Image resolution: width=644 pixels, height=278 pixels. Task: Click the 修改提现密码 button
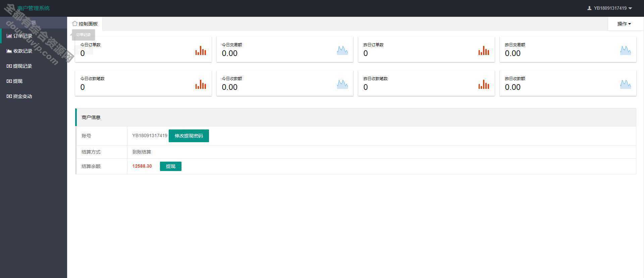pyautogui.click(x=189, y=136)
